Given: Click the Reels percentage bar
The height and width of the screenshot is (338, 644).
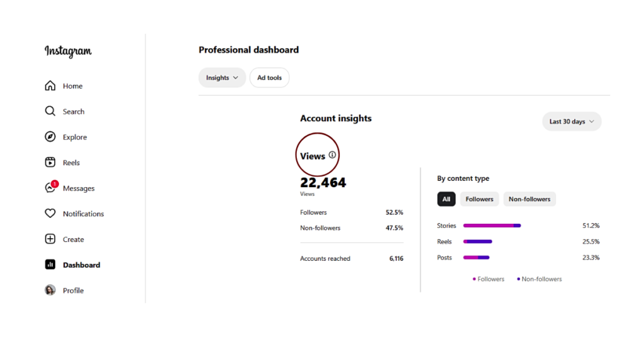Looking at the screenshot, I should 478,242.
